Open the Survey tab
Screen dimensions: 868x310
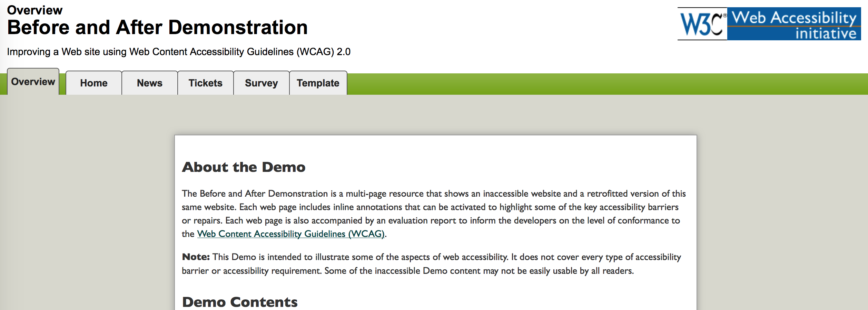click(x=262, y=83)
